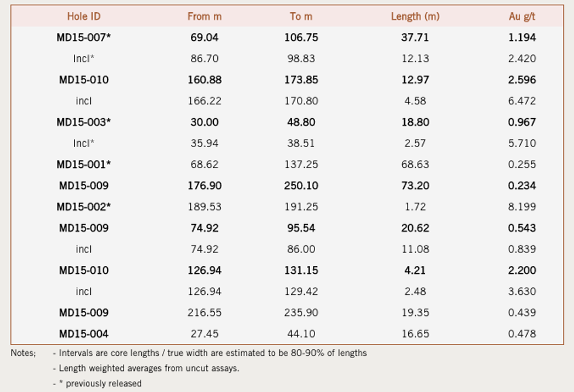Select the MD15-004 hole ID cell
This screenshot has width=574, height=392.
point(84,334)
